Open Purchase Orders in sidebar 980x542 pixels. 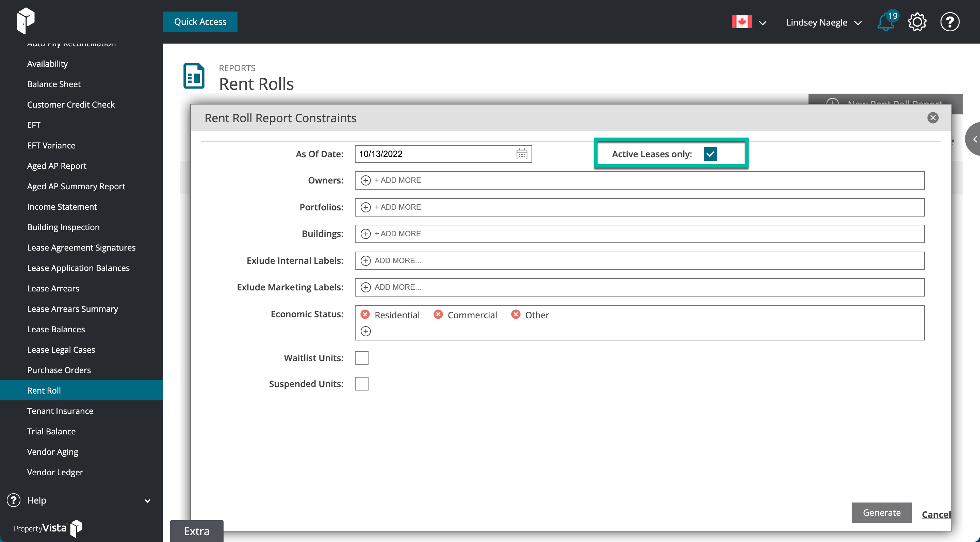point(59,370)
